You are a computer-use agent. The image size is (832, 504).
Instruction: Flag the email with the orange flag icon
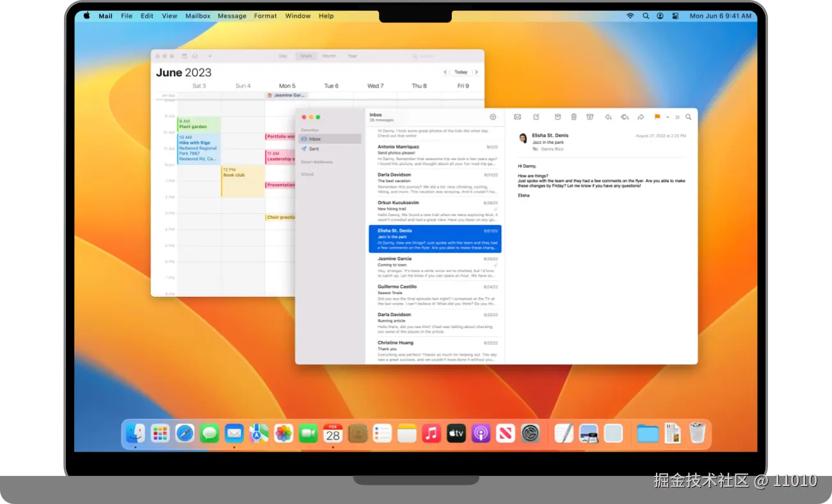coord(657,117)
